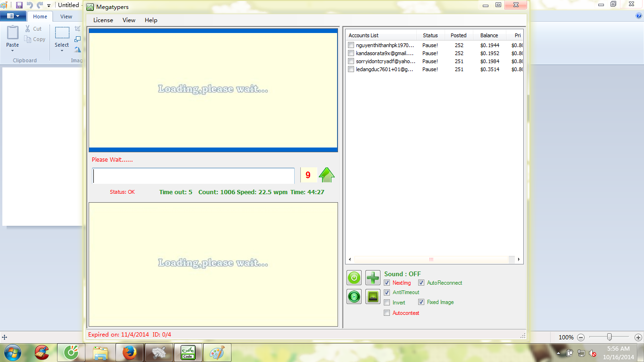644x362 pixels.
Task: Click the green up-arrow submit button
Action: tap(327, 175)
